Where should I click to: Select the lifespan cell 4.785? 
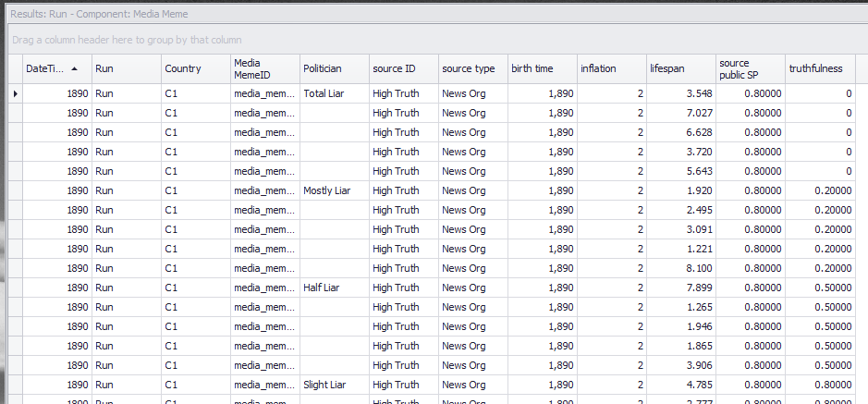(x=680, y=384)
